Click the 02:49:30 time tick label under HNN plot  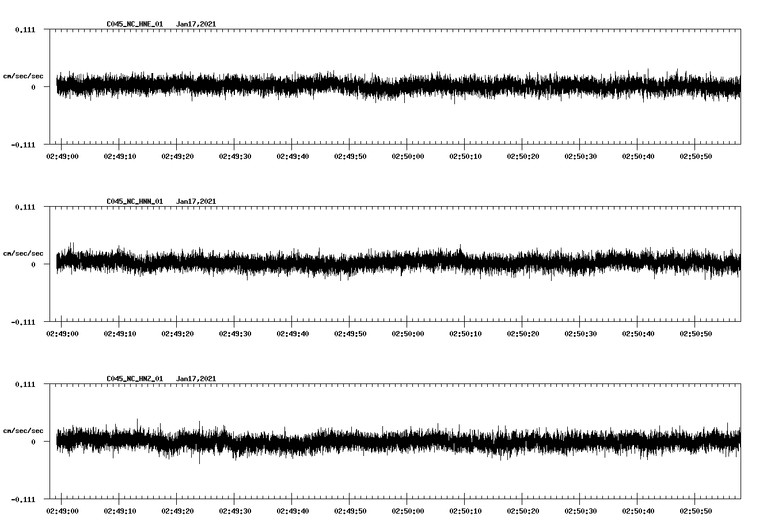(x=237, y=332)
